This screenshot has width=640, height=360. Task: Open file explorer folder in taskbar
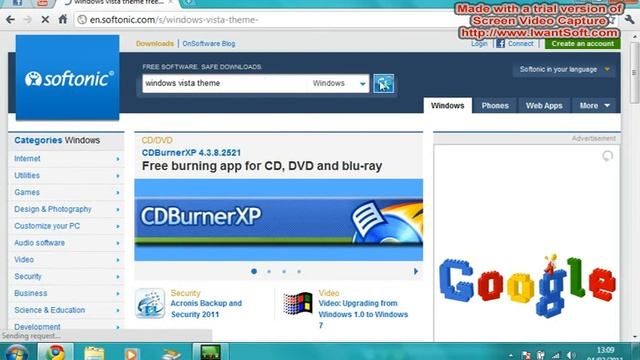94,353
